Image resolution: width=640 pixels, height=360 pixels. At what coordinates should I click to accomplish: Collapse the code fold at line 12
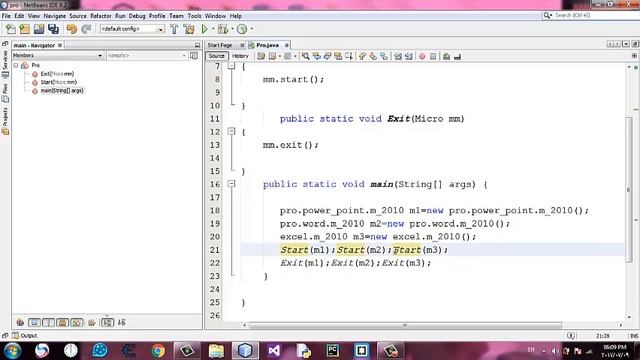tap(231, 131)
